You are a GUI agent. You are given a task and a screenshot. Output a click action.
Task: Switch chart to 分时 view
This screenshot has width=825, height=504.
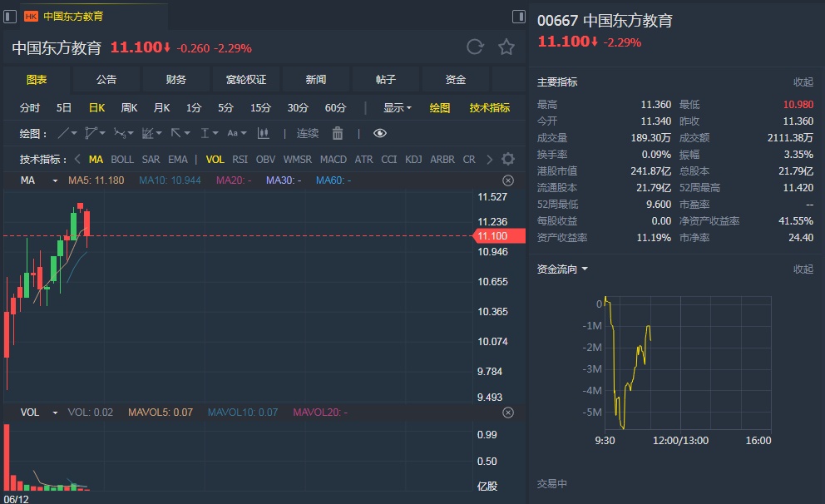coord(30,108)
